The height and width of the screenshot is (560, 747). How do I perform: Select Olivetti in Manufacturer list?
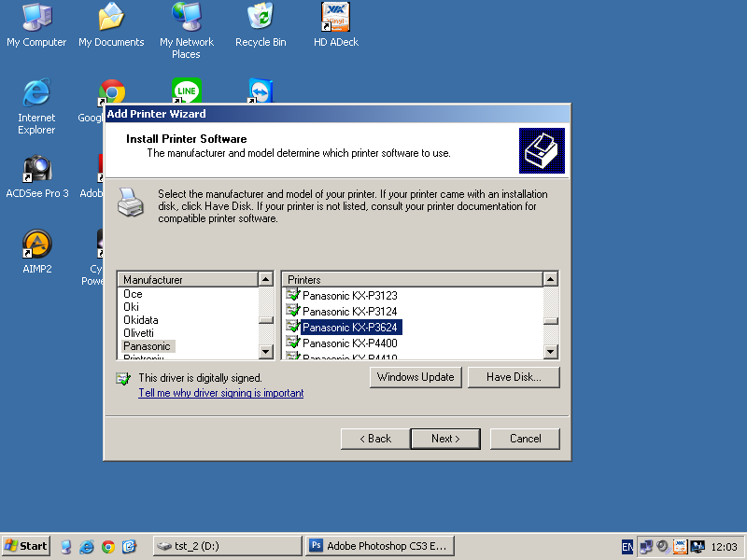(x=138, y=333)
